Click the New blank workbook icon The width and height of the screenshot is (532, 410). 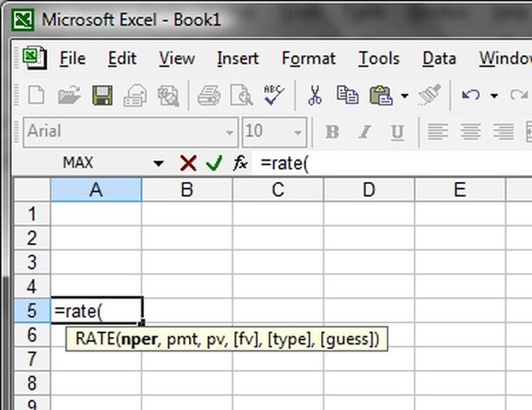coord(36,95)
